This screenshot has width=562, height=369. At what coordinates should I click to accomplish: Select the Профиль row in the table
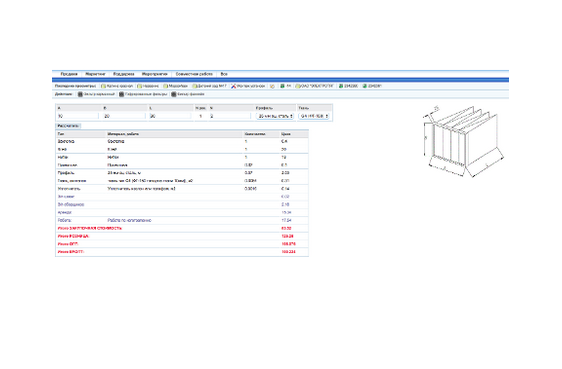pos(182,173)
